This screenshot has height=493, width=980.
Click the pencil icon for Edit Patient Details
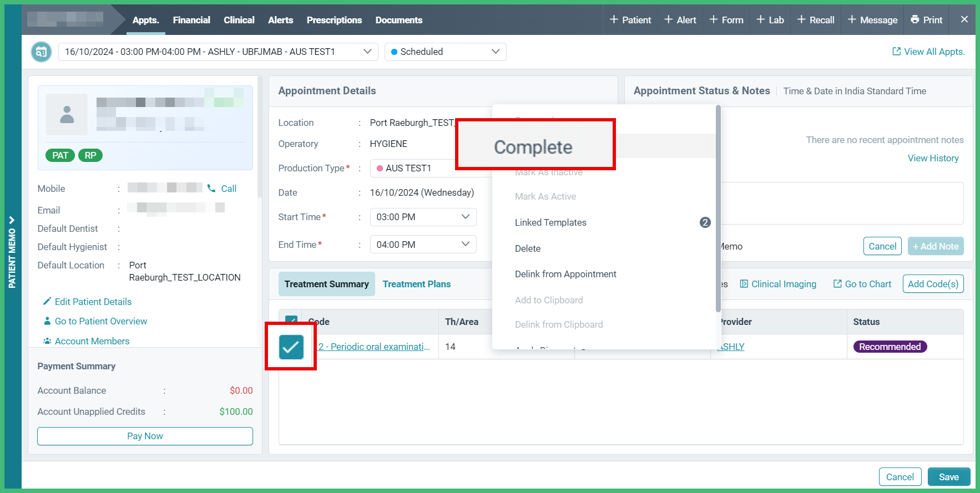tap(47, 301)
